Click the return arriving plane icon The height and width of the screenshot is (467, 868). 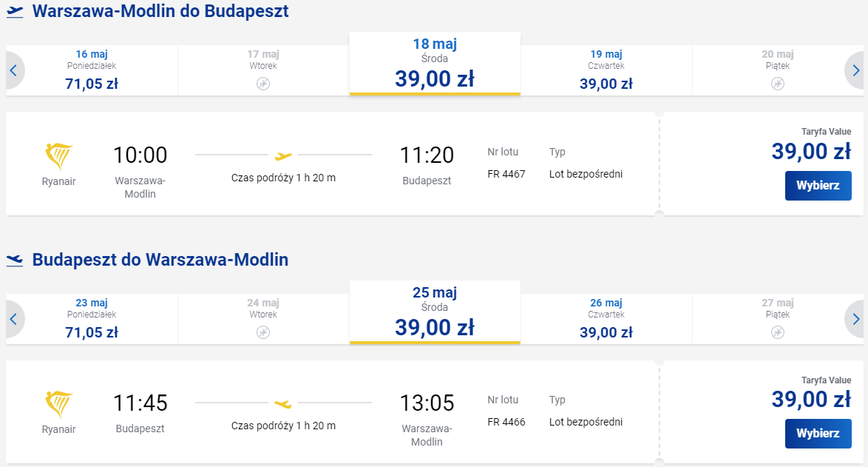pyautogui.click(x=15, y=260)
